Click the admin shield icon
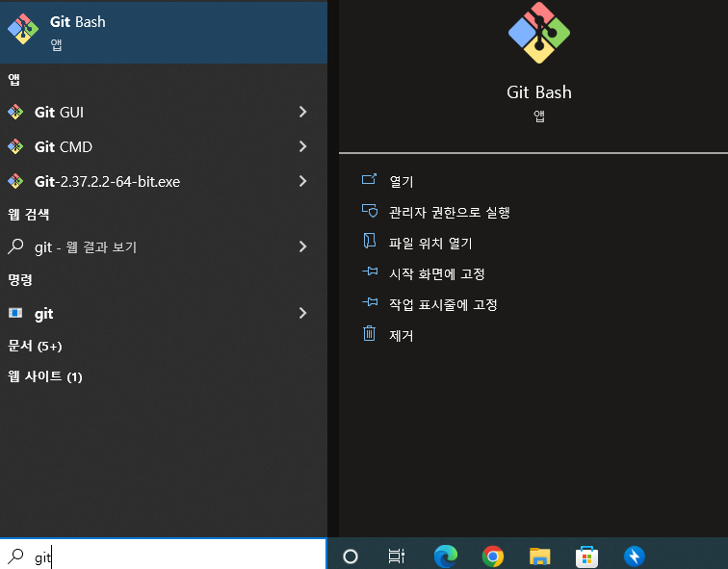728x569 pixels. tap(370, 210)
